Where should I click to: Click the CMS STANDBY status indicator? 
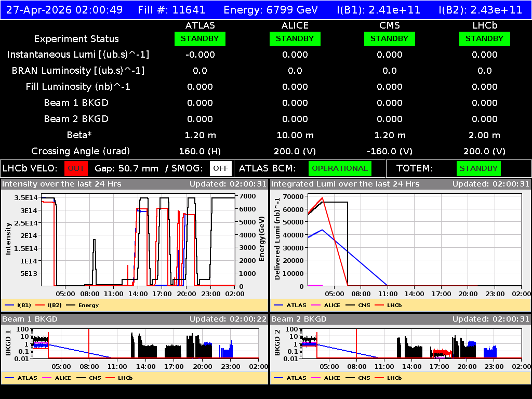pyautogui.click(x=390, y=38)
